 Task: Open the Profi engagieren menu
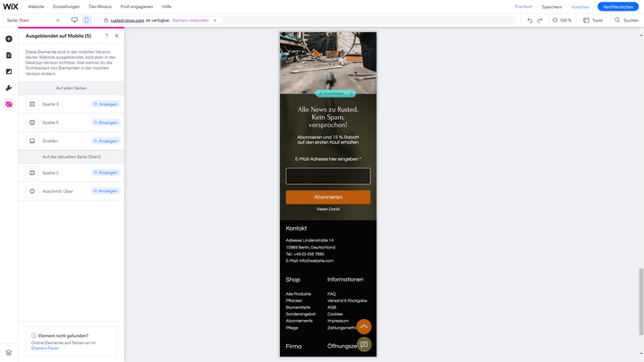(x=136, y=6)
